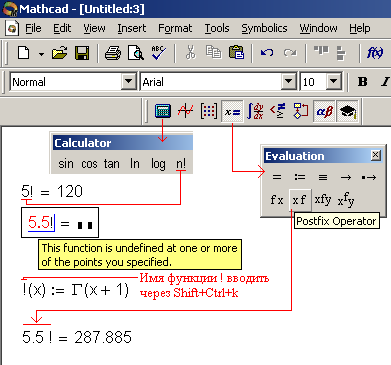Viewport: 391px width, 365px height.
Task: Expand the font size dropdown
Action: (x=333, y=81)
